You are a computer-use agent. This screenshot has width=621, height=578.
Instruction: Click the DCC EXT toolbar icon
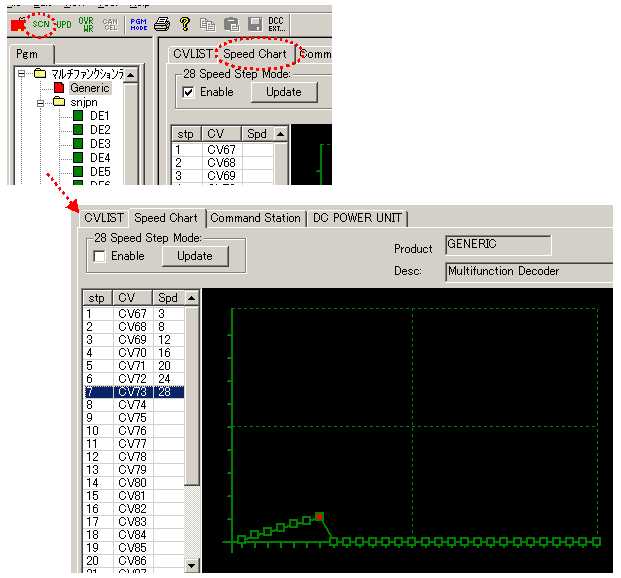click(277, 21)
